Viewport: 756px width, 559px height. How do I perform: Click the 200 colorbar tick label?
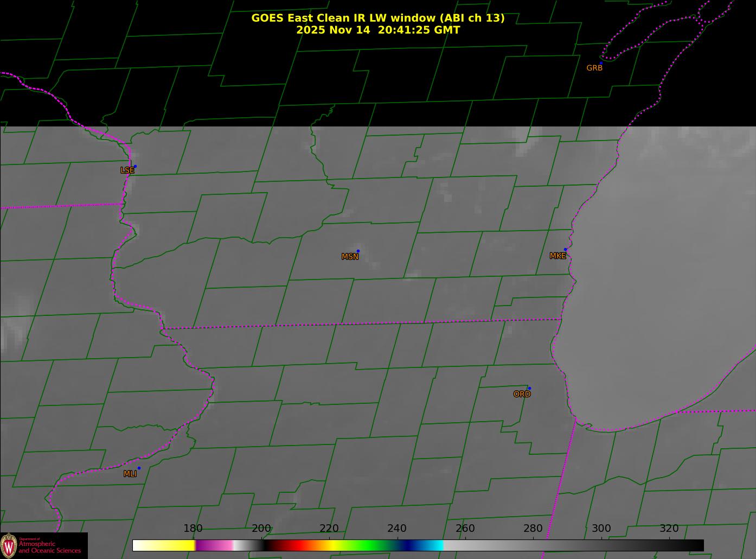point(261,529)
